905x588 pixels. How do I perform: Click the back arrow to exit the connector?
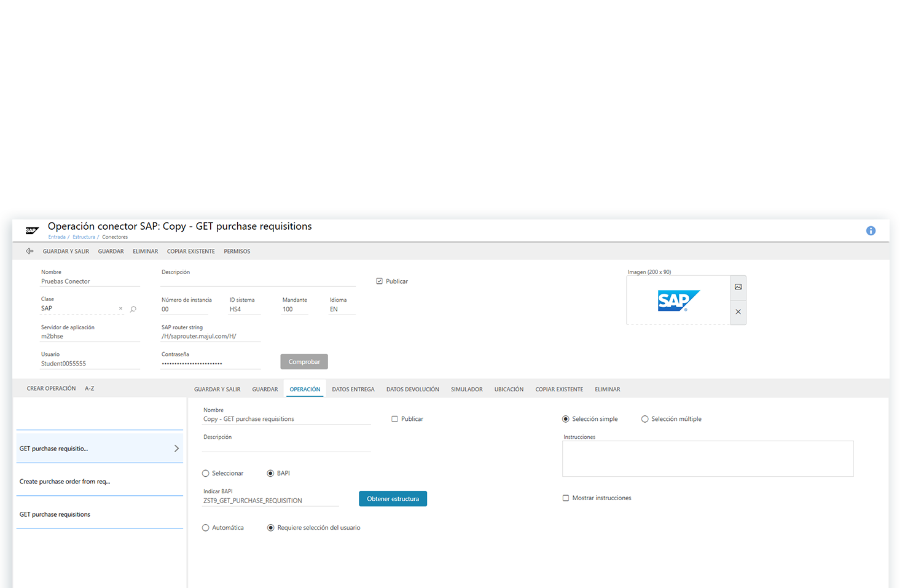(x=29, y=251)
